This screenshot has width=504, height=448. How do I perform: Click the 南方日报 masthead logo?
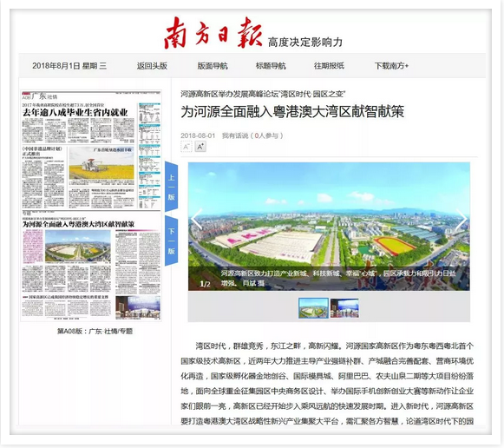coord(213,34)
